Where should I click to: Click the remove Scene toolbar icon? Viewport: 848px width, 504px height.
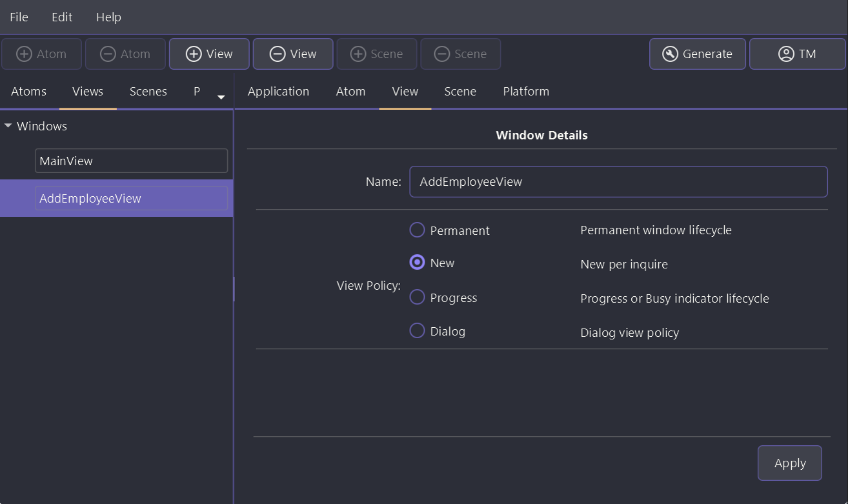tap(442, 54)
